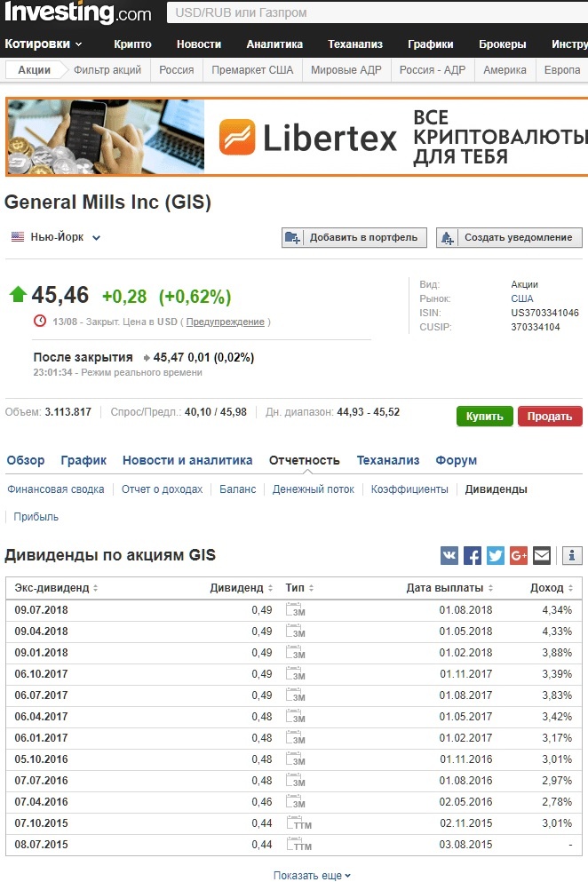588x882 pixels.
Task: Click the green Купить button
Action: tap(484, 417)
